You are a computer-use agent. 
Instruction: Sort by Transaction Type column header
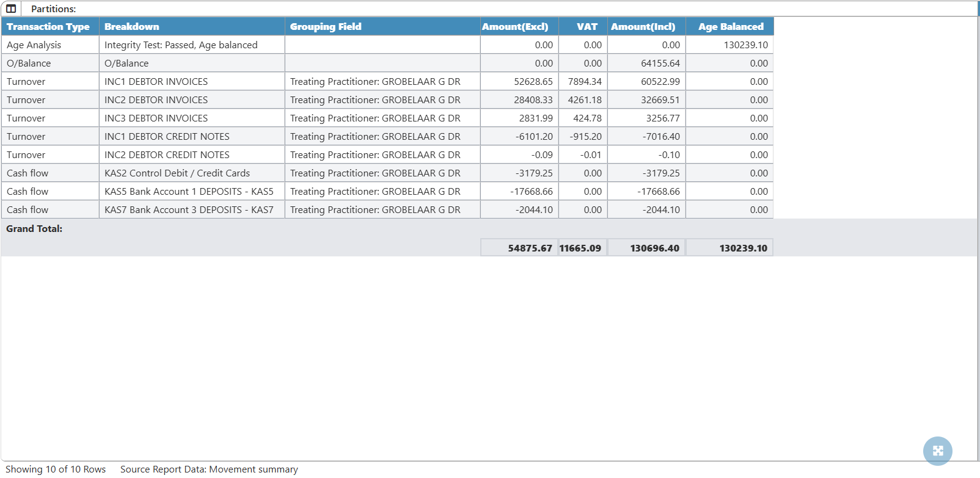click(48, 27)
